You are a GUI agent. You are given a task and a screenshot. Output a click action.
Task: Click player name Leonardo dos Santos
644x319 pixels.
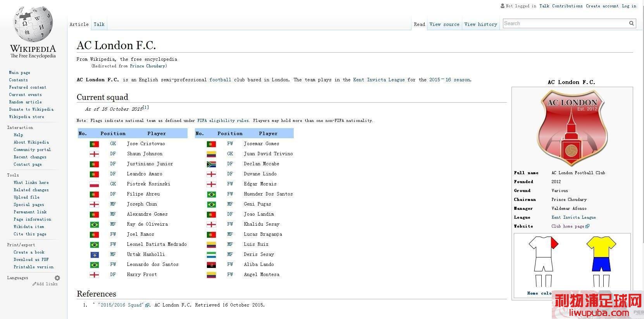click(x=153, y=264)
